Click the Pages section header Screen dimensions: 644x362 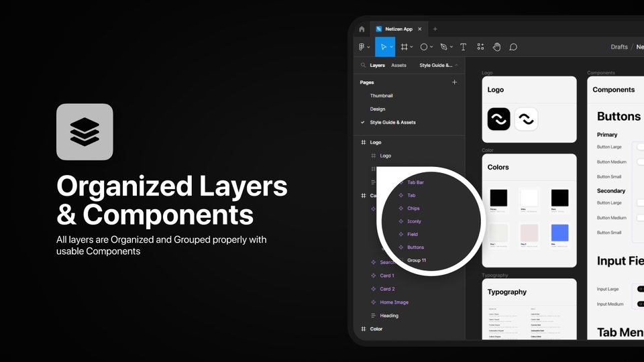[x=367, y=82]
